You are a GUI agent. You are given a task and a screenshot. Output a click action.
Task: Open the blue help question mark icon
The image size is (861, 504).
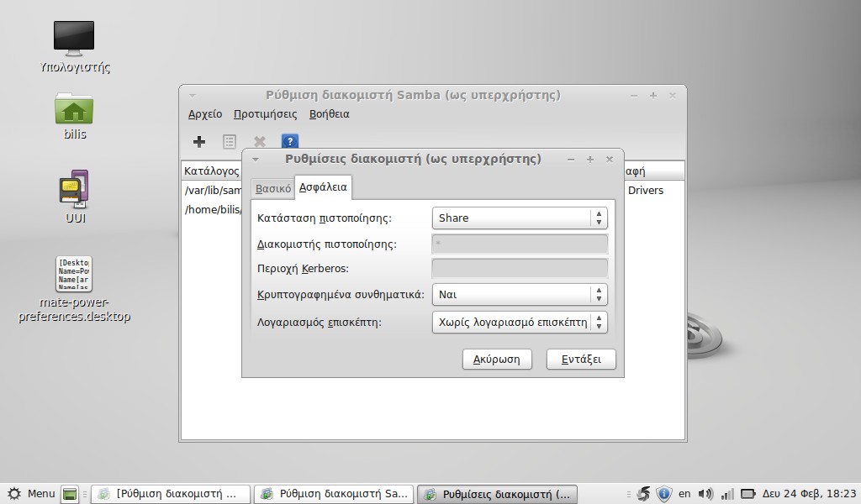point(289,141)
